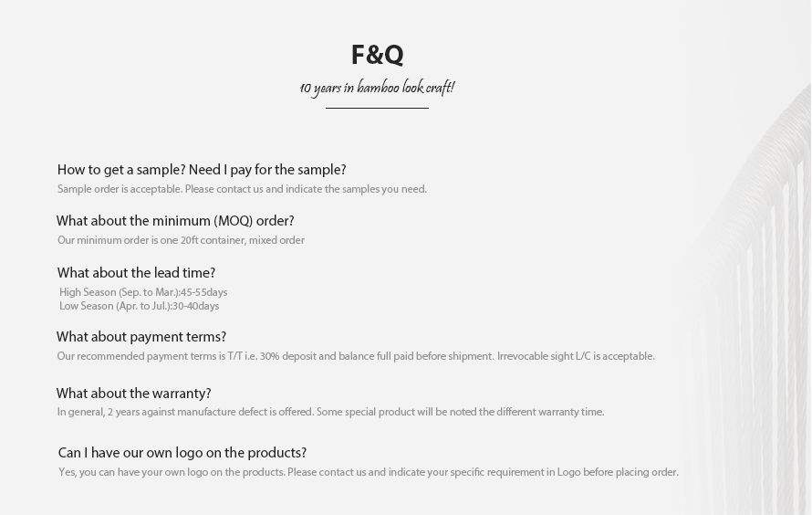Select the sample question heading
812x515 pixels.
pyautogui.click(x=202, y=170)
